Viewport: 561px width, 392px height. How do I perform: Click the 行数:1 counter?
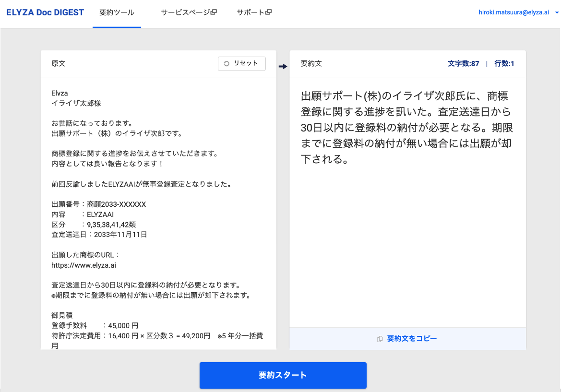pos(504,64)
